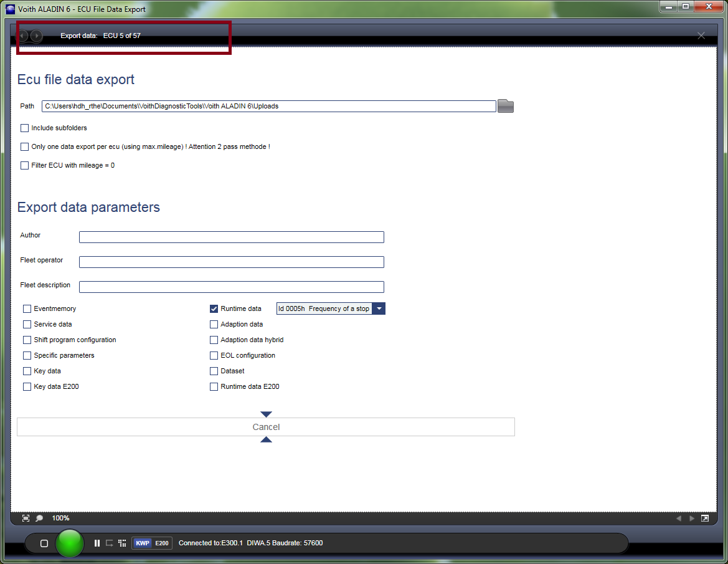This screenshot has height=564, width=728.
Task: Click the single-step arrow icon
Action: [110, 543]
